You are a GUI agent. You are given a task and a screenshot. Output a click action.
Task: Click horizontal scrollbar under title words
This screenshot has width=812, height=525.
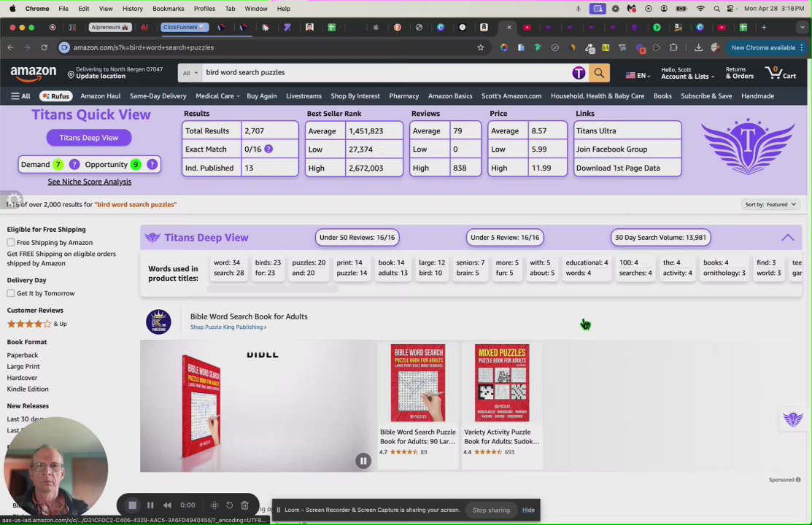click(x=272, y=289)
